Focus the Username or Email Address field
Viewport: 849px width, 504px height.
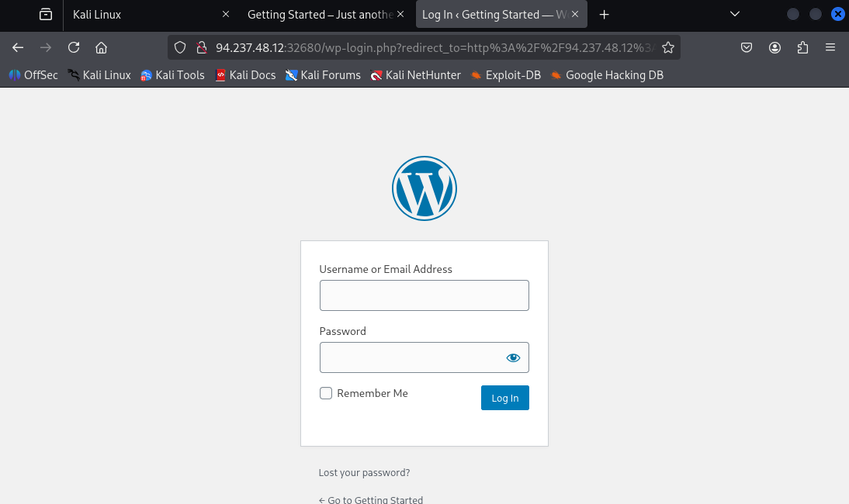coord(424,295)
